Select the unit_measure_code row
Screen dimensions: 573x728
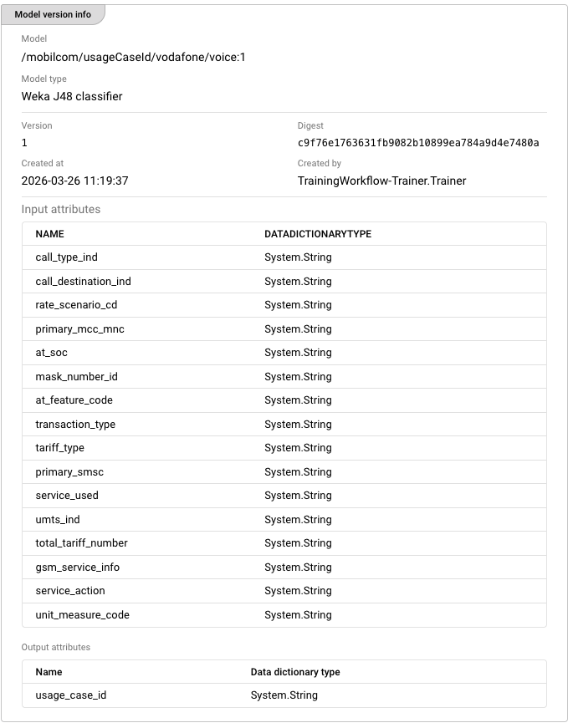[x=284, y=614]
